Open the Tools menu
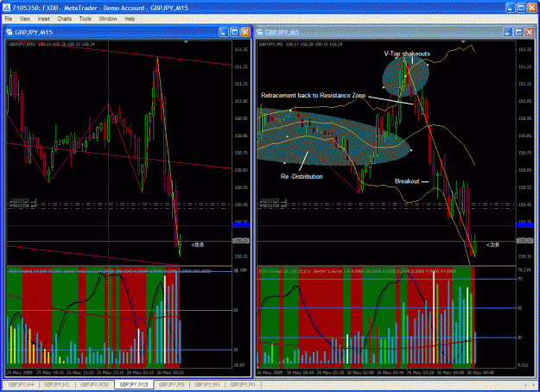540x392 pixels. pyautogui.click(x=85, y=19)
